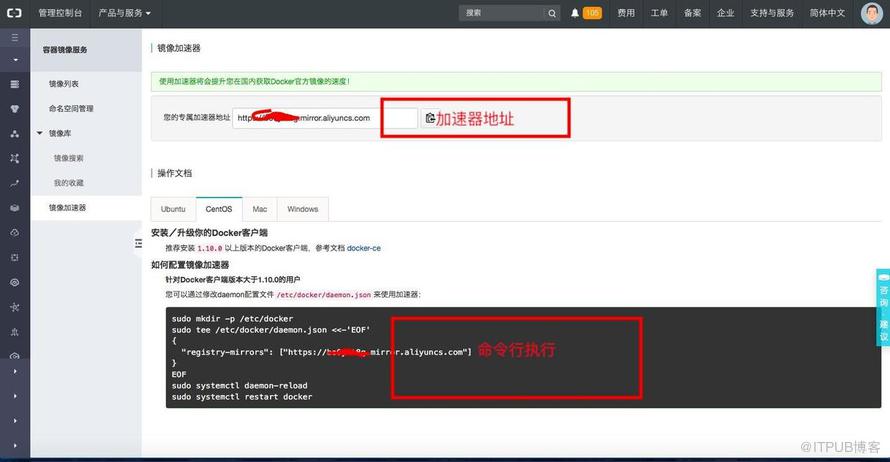Screen dimensions: 890x462
Task: Click the orange 105 notification badge
Action: click(x=592, y=12)
